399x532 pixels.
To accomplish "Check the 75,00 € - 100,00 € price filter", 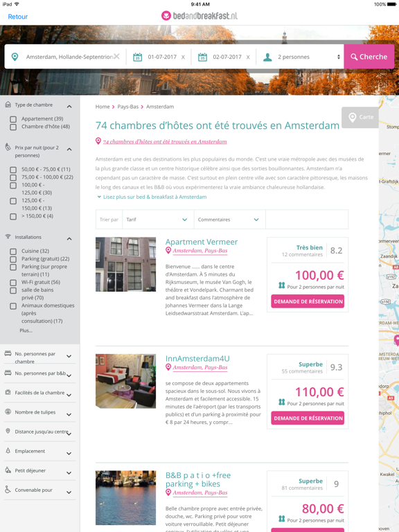I will (13, 177).
